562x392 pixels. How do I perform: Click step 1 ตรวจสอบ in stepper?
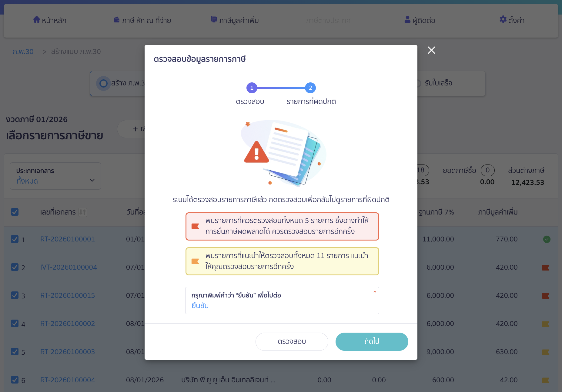252,88
